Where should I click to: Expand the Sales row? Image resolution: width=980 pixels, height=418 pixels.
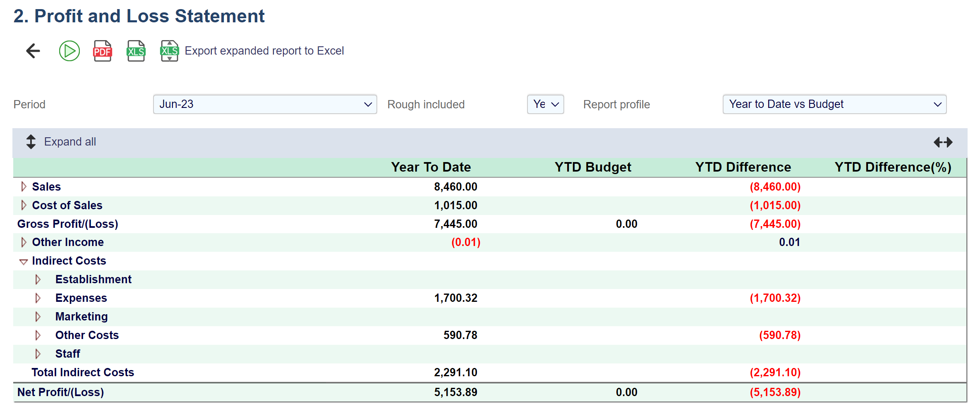click(x=24, y=187)
